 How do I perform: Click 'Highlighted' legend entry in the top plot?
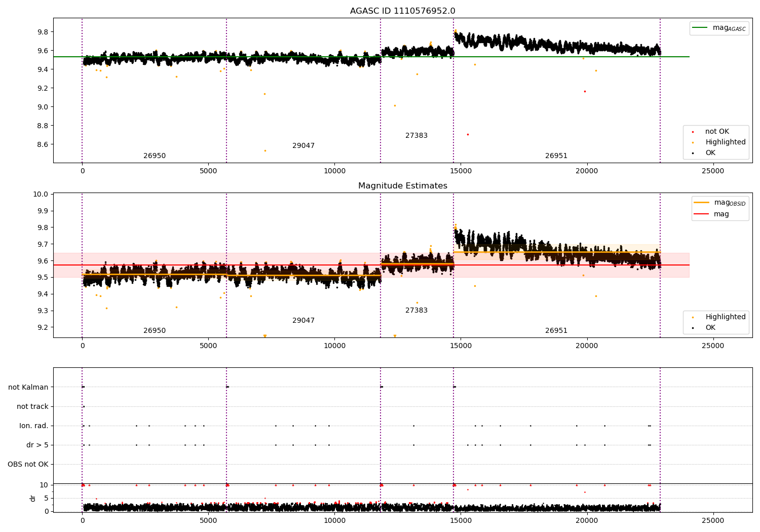[x=726, y=142]
